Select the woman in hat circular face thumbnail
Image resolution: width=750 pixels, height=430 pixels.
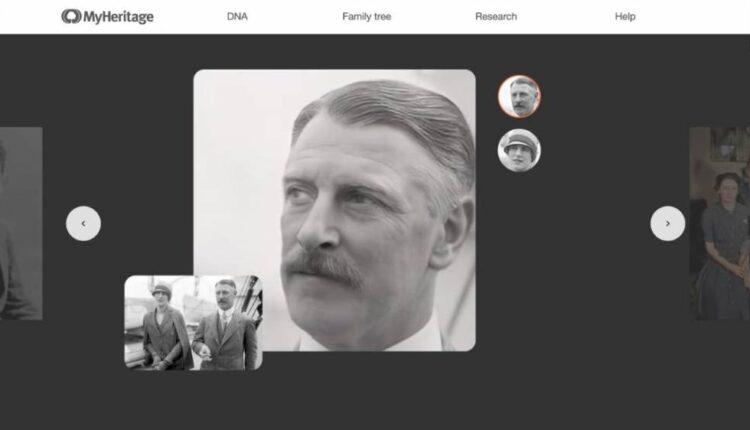coord(519,150)
